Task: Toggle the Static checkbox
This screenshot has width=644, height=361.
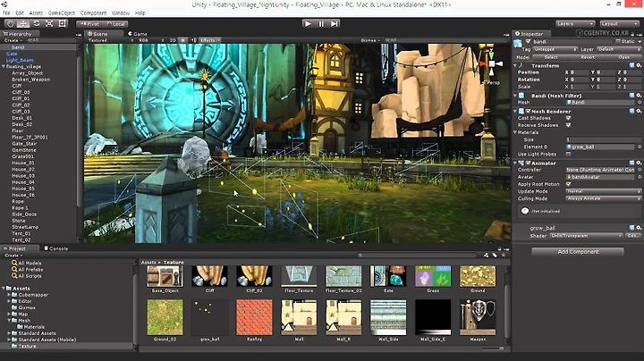Action: (618, 41)
